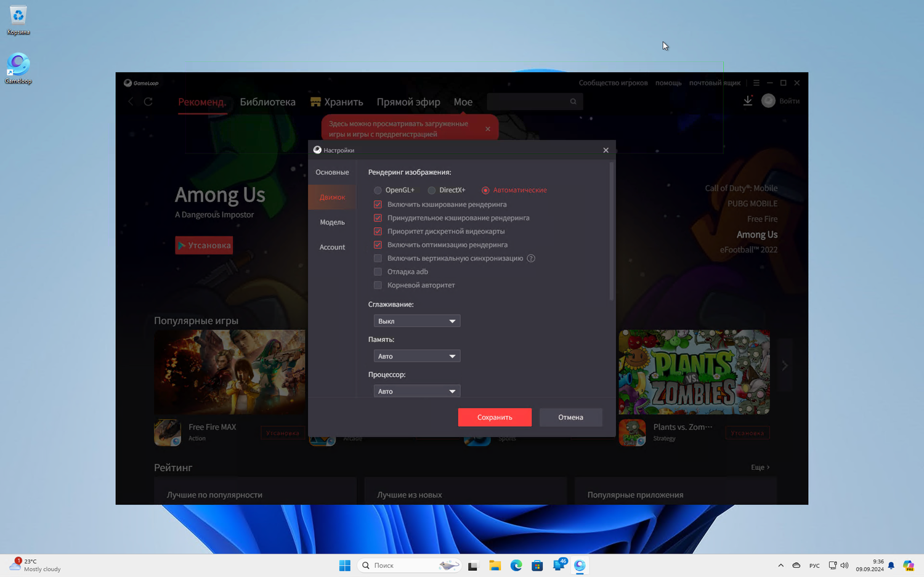This screenshot has width=924, height=577.
Task: Open the Windows Start menu
Action: [345, 565]
